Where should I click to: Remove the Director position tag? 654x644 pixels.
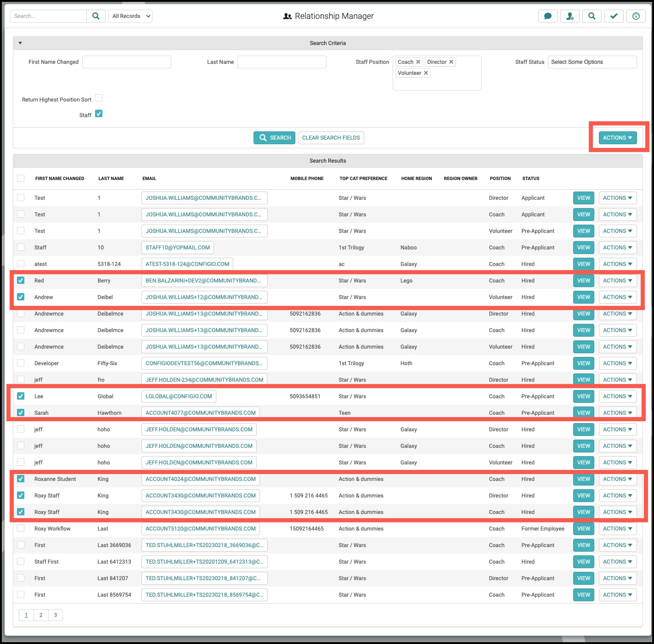[x=451, y=62]
